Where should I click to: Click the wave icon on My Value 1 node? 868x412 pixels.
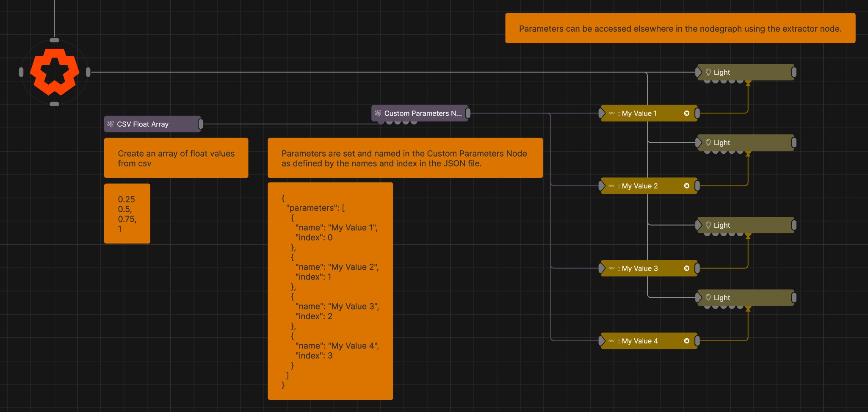pos(611,113)
